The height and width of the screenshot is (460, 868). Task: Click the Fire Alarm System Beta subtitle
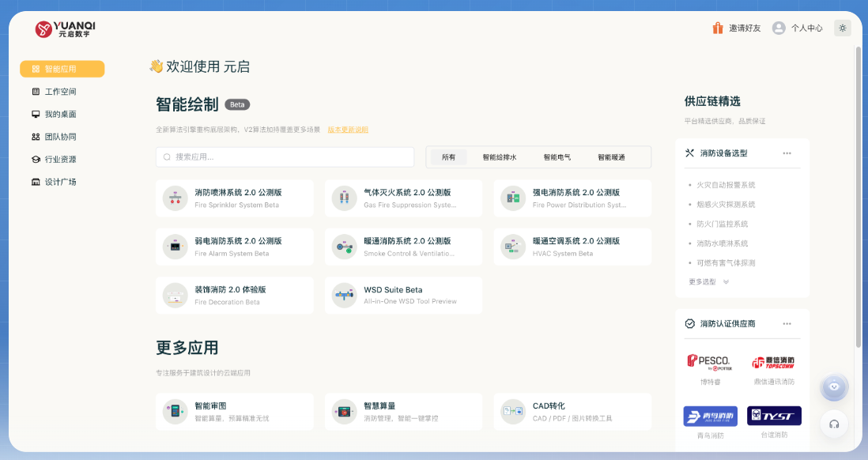(232, 254)
